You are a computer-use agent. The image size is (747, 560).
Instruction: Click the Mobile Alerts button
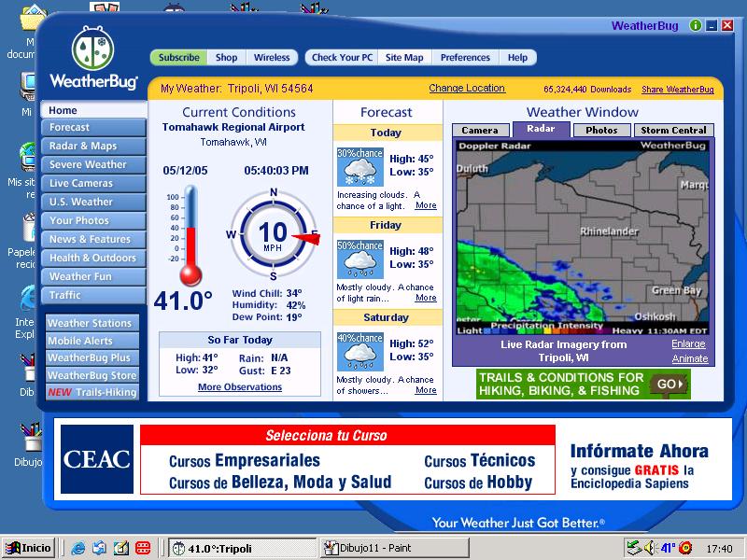92,341
